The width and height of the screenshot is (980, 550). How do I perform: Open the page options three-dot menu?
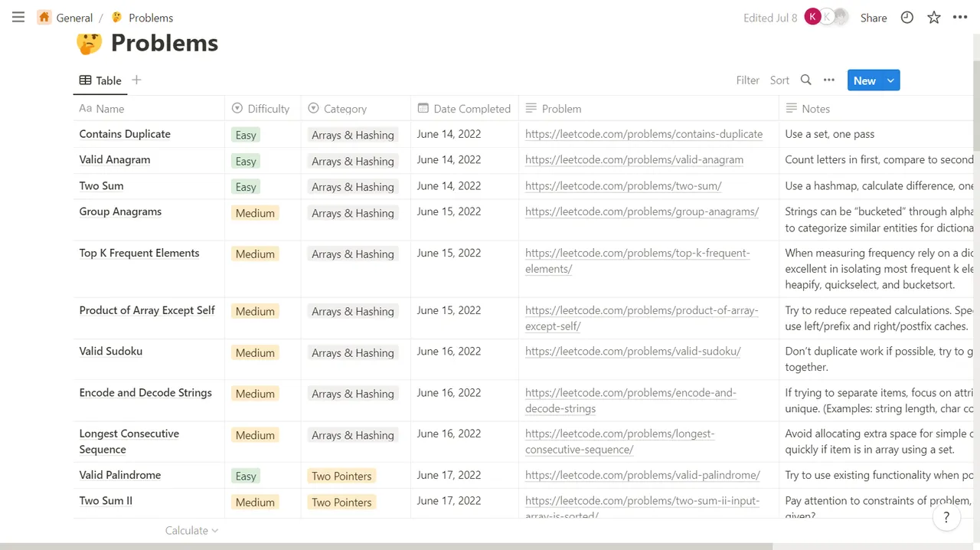point(960,18)
